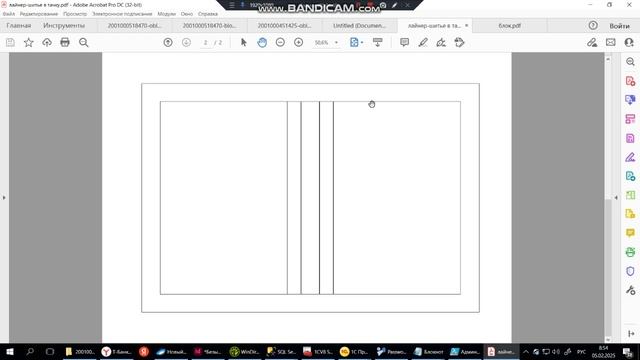
Task: Select the Hand pan tool
Action: pyautogui.click(x=262, y=42)
